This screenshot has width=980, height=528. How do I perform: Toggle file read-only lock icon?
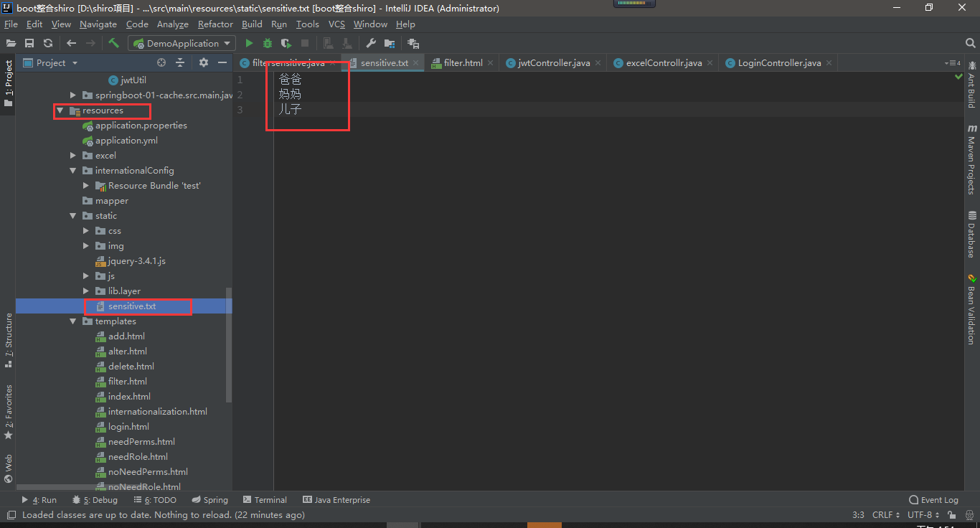click(952, 514)
